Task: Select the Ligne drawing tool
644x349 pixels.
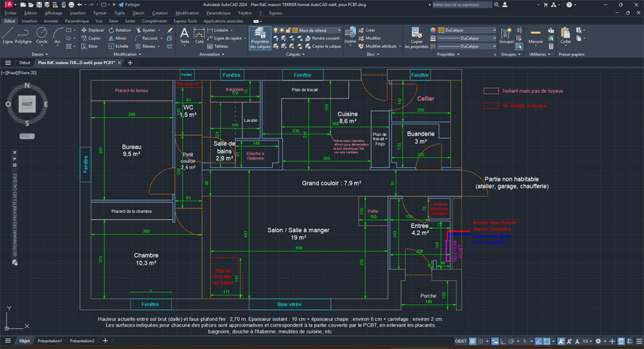Action: click(8, 35)
